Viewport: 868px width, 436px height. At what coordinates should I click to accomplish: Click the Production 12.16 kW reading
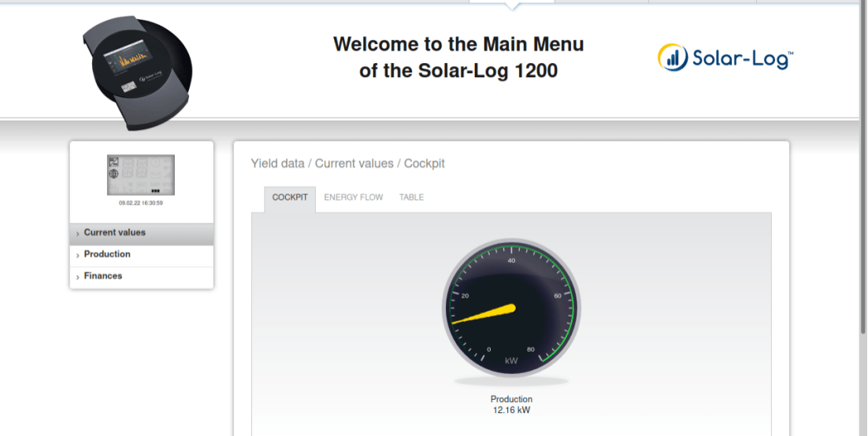(511, 405)
